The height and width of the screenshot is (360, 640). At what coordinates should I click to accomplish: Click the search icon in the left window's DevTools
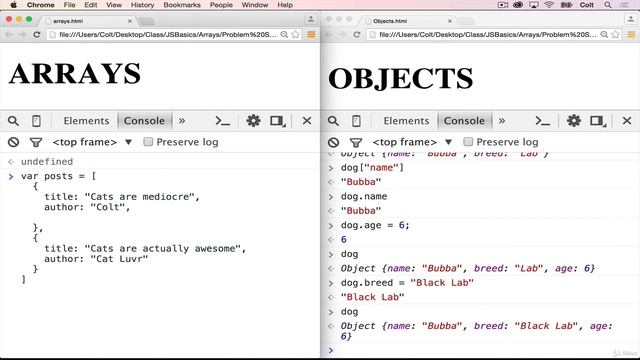pyautogui.click(x=13, y=121)
